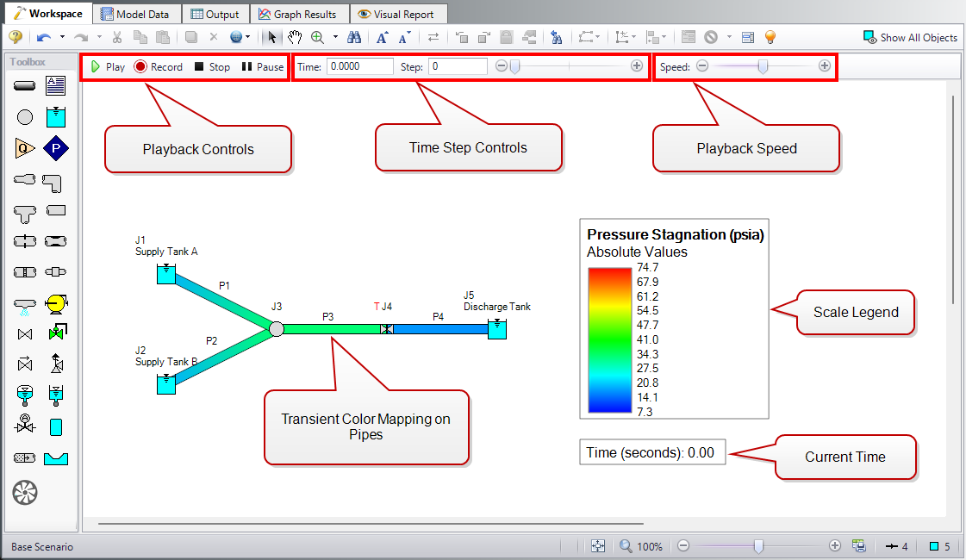Choose the Assigned Flow junction icon
The image size is (966, 560).
(25, 148)
